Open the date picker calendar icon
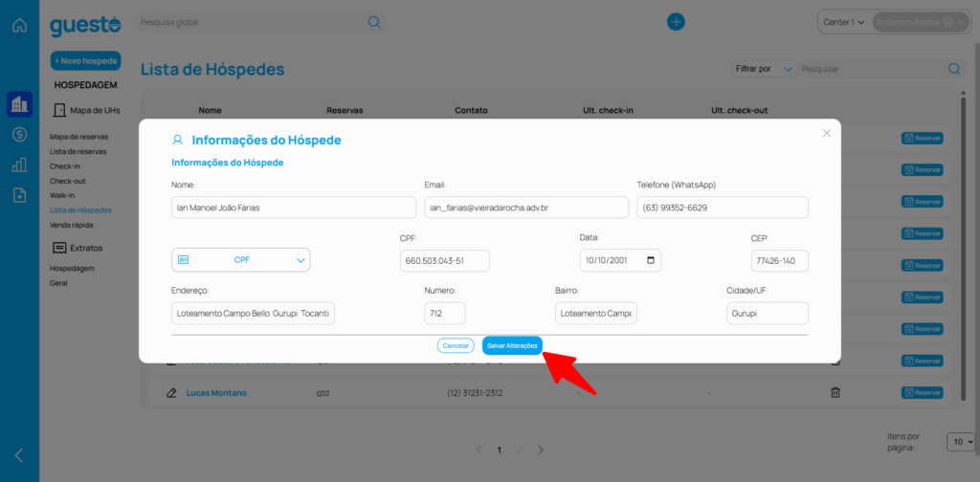 pos(652,260)
